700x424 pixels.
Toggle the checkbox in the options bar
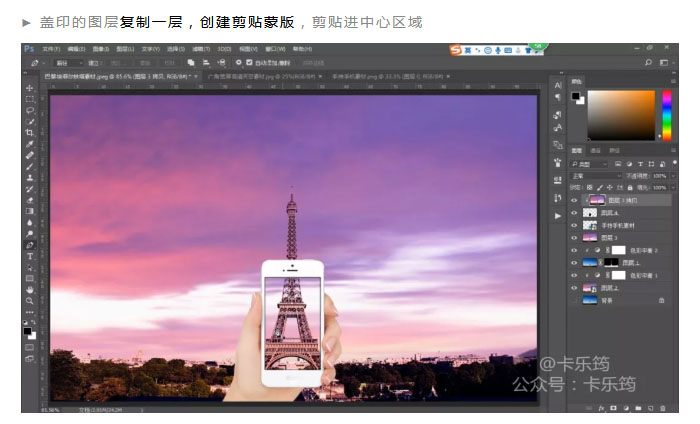[248, 62]
